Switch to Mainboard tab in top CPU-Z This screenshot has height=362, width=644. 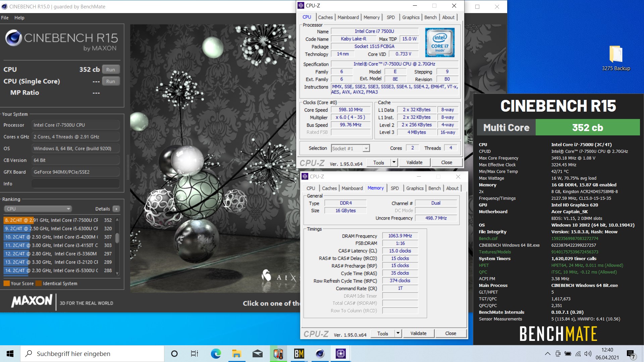point(348,17)
